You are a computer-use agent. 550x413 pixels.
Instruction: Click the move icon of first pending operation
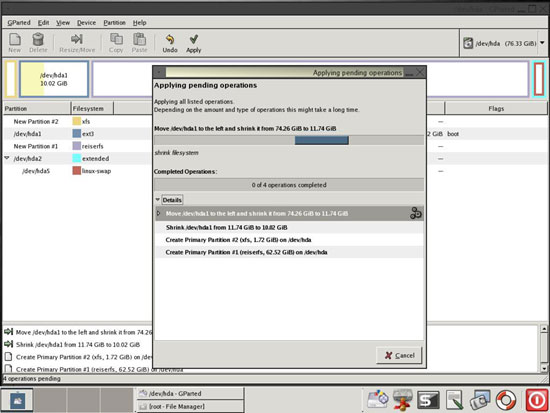pos(9,332)
